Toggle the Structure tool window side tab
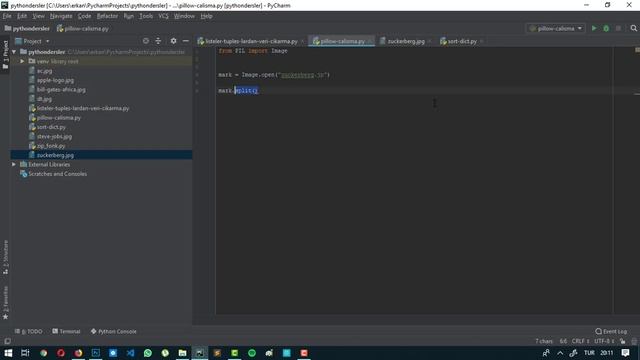640x360 pixels. pos(5,257)
